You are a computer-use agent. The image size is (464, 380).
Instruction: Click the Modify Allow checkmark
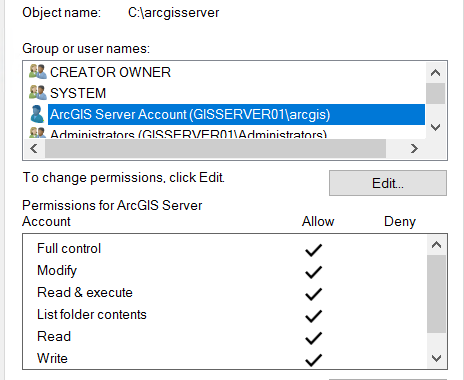(314, 272)
